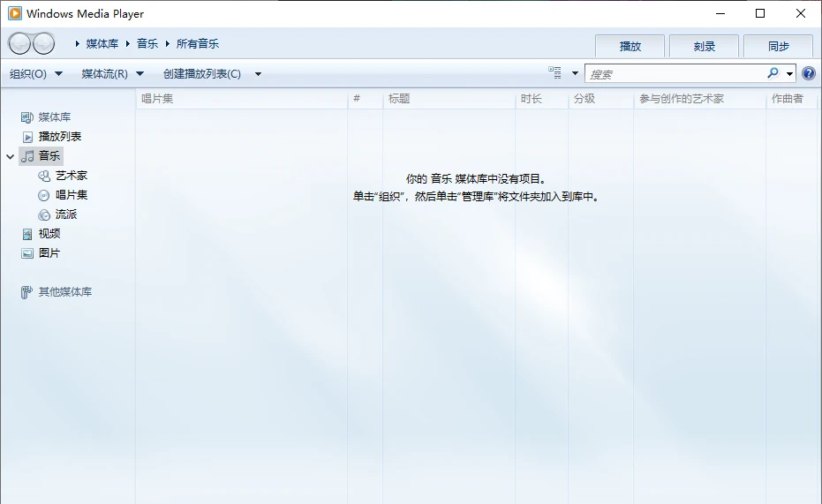Select 音乐 in navigation tree

pos(49,156)
